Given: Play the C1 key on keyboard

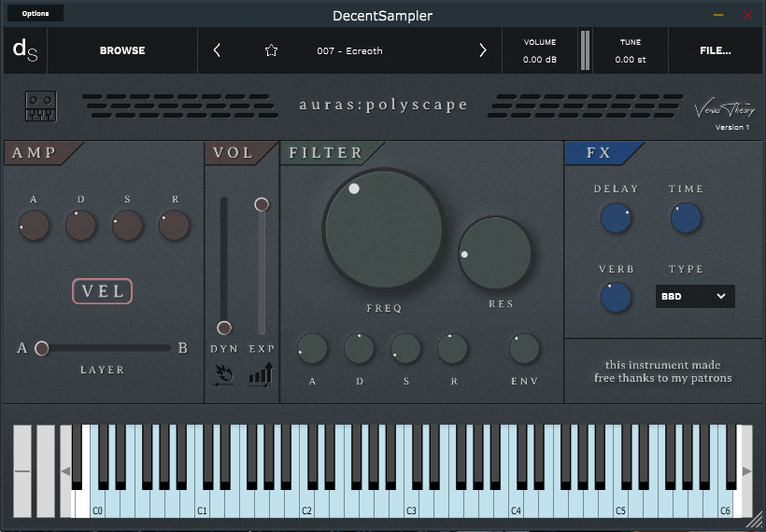Looking at the screenshot, I should (201, 503).
